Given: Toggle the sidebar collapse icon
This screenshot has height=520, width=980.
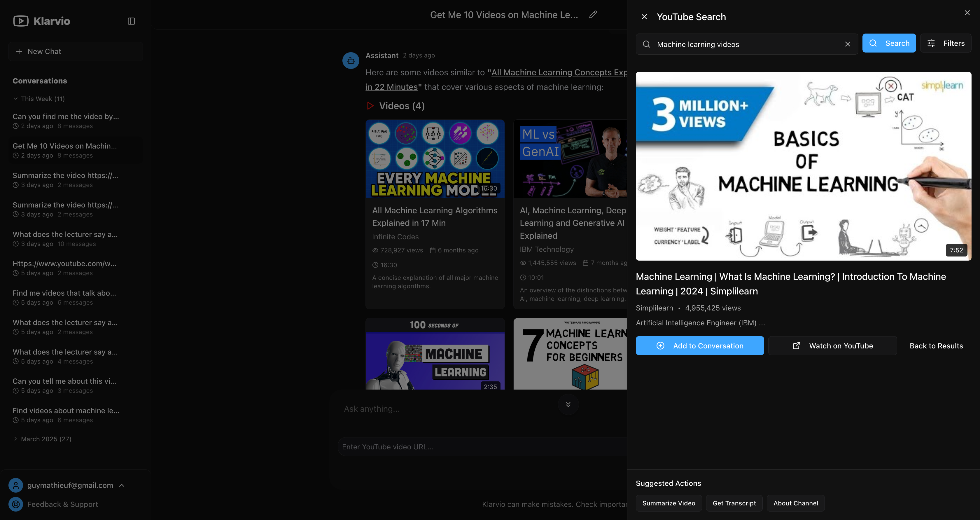Looking at the screenshot, I should click(131, 21).
